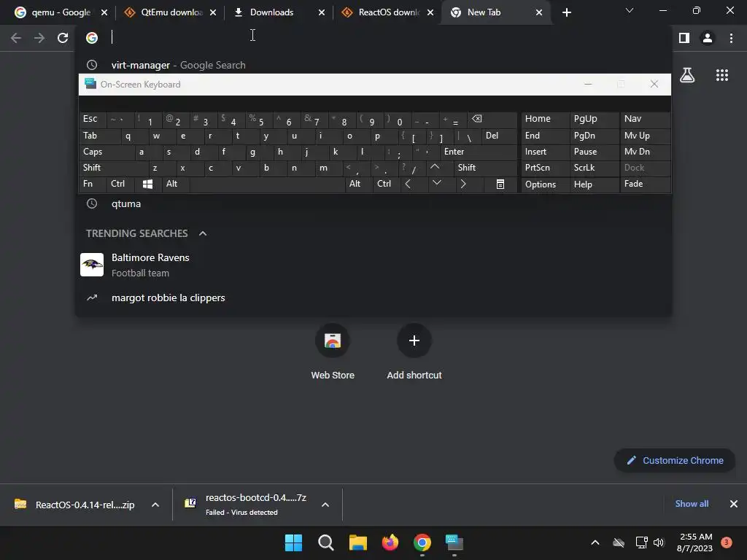Close the downloads bar

pyautogui.click(x=734, y=504)
